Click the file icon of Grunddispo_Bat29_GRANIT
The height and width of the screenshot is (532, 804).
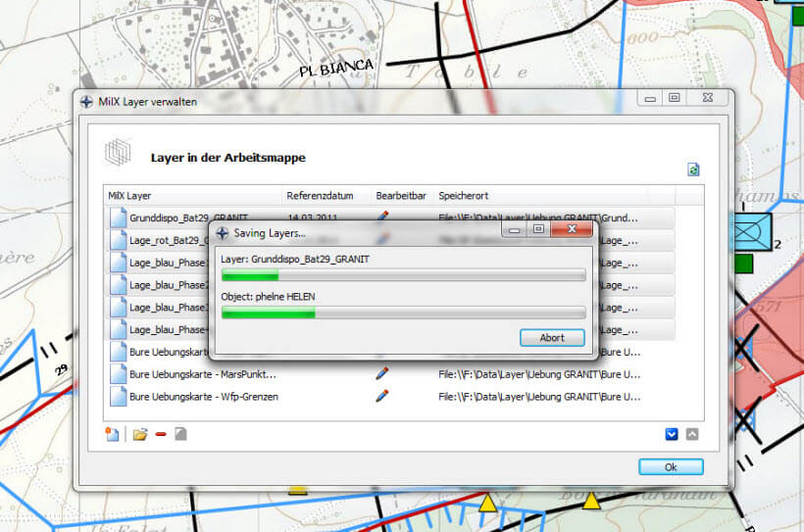[x=118, y=218]
